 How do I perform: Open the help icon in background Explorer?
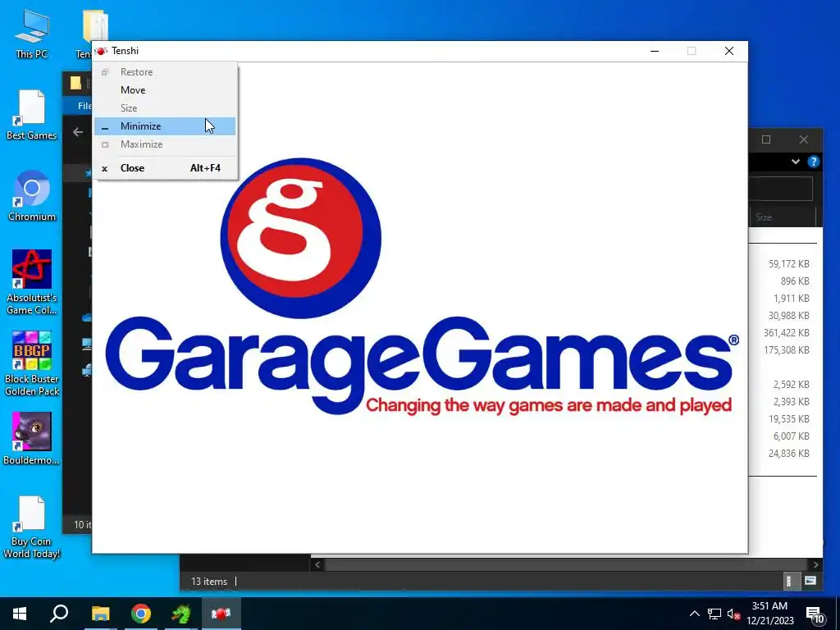(813, 162)
